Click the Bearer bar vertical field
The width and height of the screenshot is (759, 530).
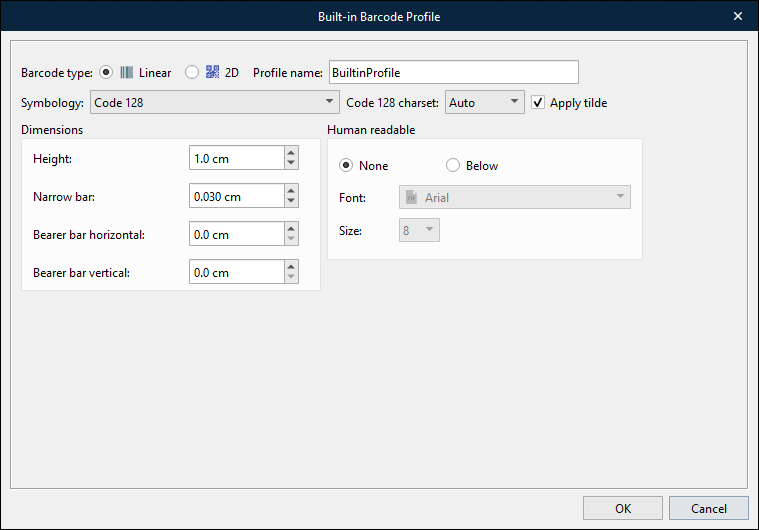236,272
